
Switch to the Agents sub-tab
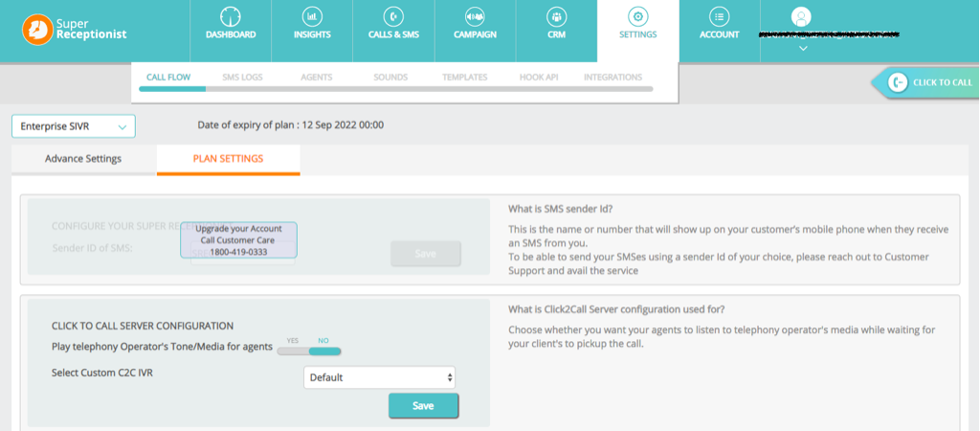316,78
